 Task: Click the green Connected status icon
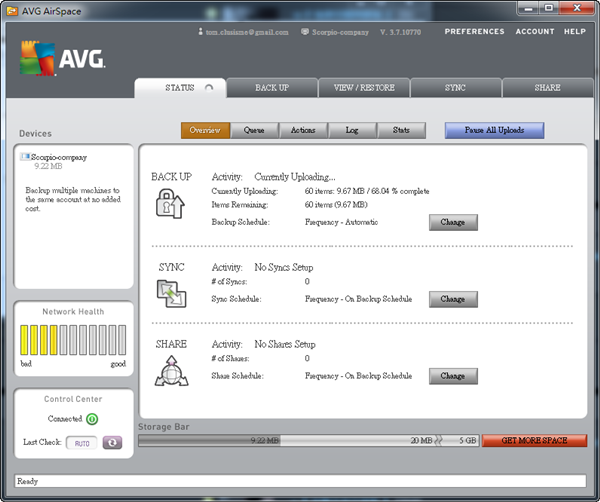92,419
